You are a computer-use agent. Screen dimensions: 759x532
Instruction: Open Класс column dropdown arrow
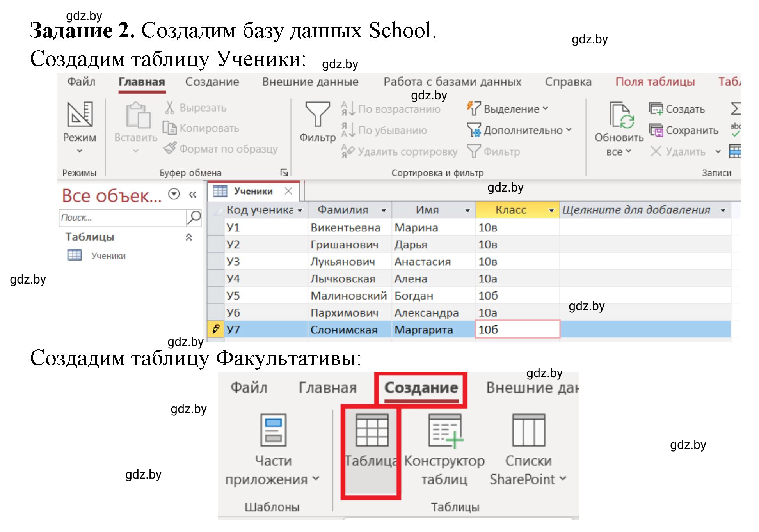[x=551, y=211]
